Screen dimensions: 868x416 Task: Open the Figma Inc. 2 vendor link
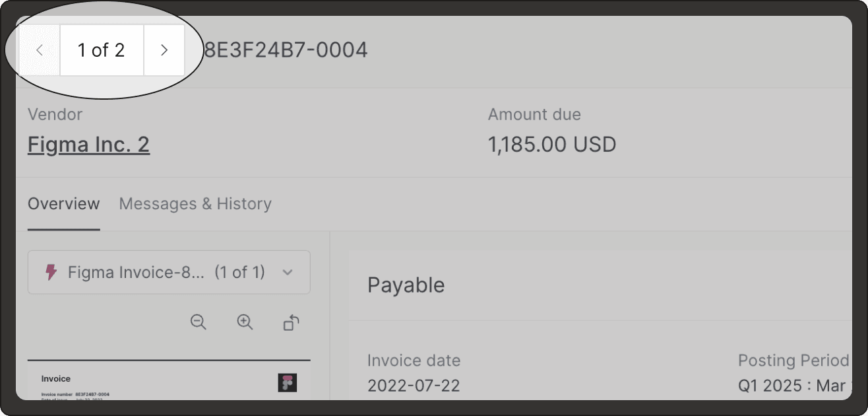point(88,144)
